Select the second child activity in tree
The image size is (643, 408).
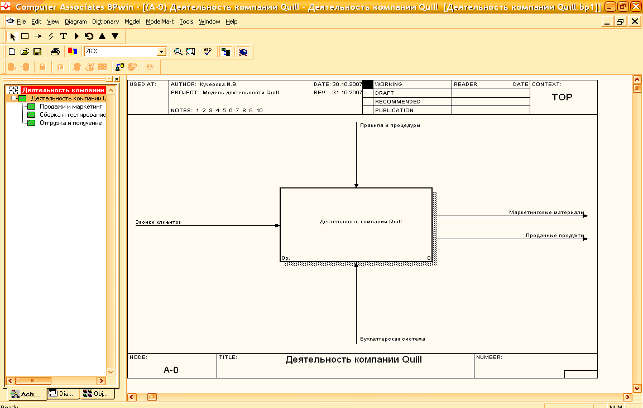(x=73, y=115)
